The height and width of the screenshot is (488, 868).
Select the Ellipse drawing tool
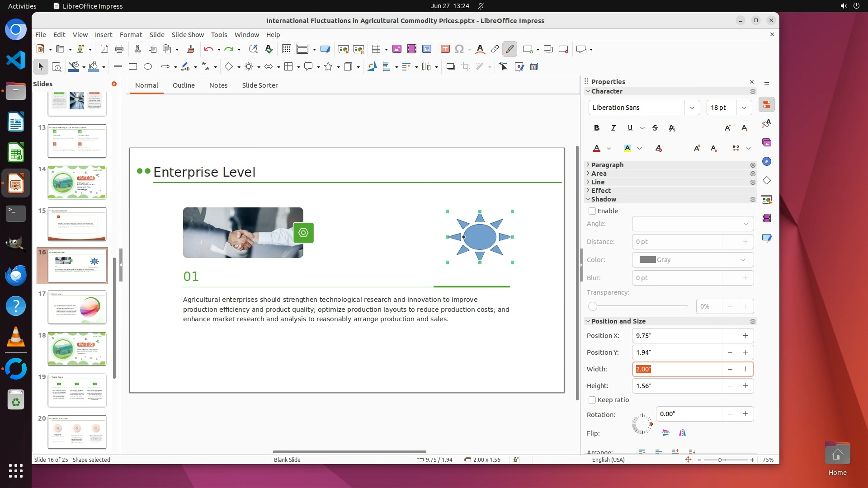tap(148, 67)
